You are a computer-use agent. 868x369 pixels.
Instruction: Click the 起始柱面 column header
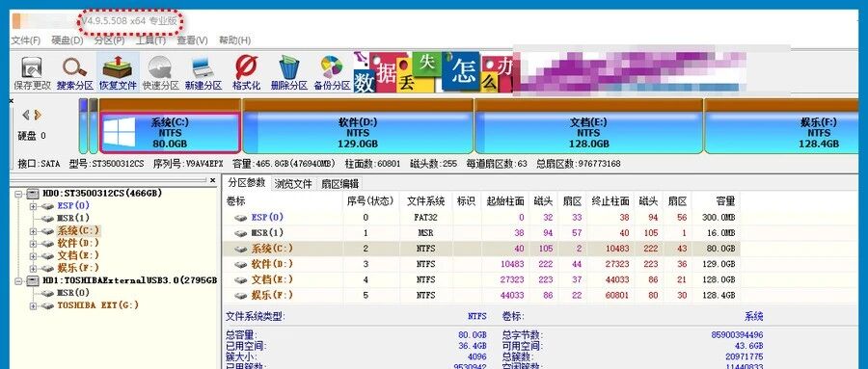503,201
